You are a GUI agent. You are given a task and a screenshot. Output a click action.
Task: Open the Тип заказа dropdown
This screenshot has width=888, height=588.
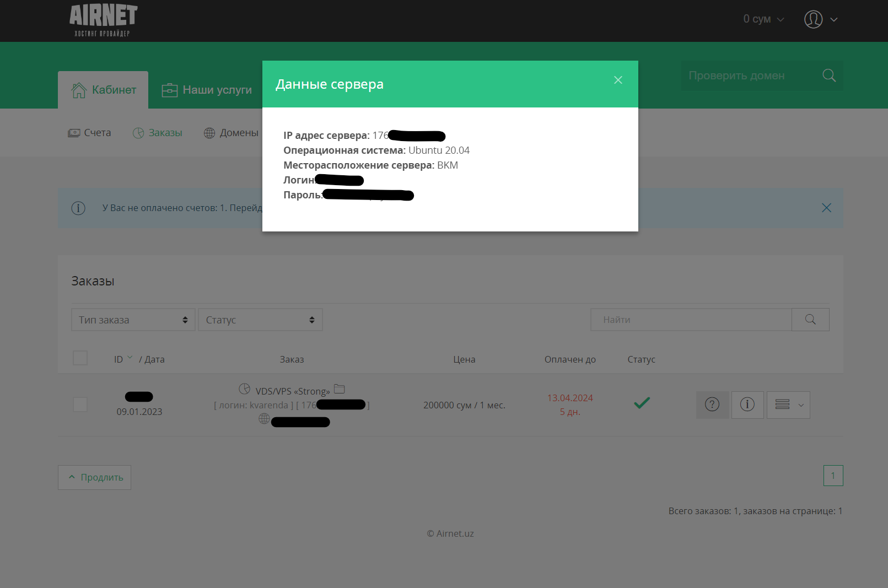(x=133, y=319)
